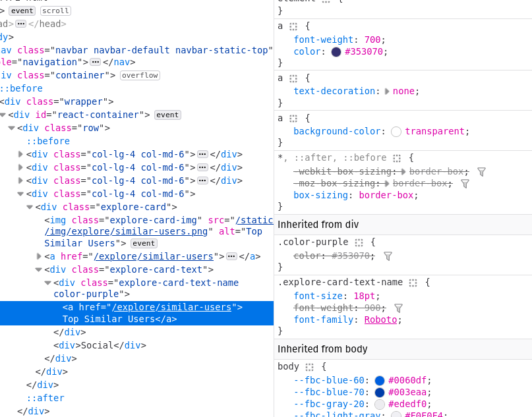The width and height of the screenshot is (532, 417).
Task: Open /explore/similar-users href in selected anchor
Action: coord(171,307)
